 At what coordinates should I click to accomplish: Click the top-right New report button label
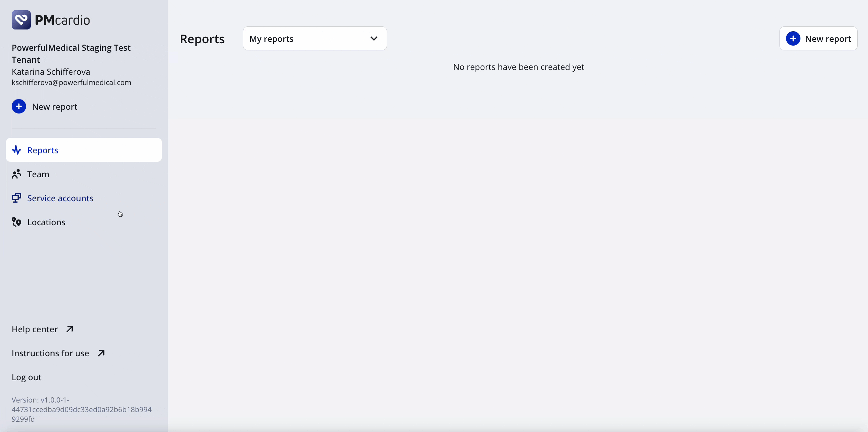point(828,39)
